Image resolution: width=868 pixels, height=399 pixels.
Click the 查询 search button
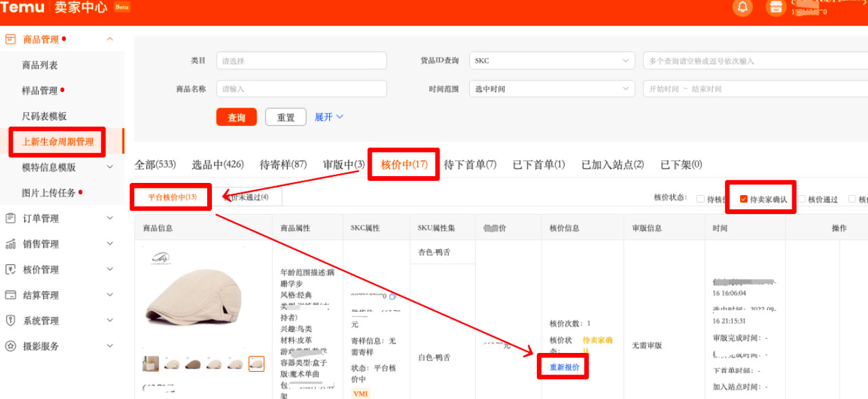click(236, 117)
